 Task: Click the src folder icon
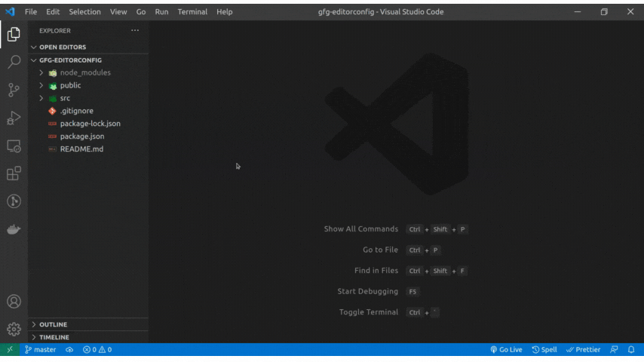53,98
